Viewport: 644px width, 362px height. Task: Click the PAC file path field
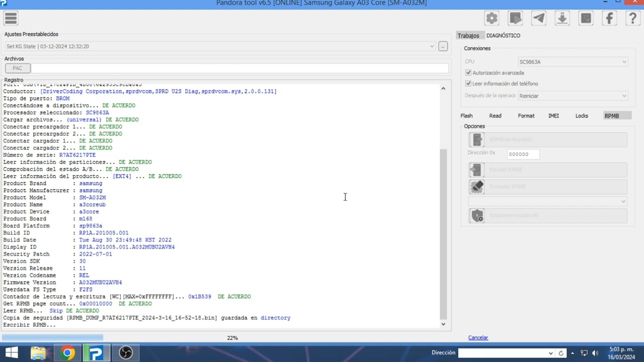coord(239,68)
